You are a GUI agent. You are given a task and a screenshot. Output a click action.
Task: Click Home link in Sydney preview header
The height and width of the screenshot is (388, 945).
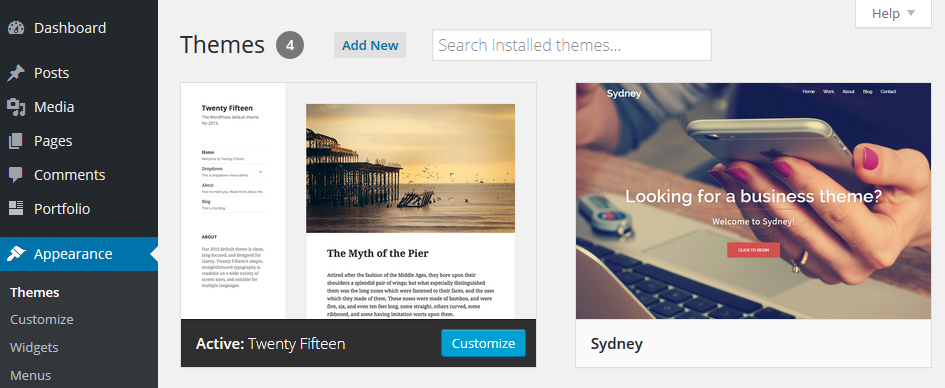point(809,92)
